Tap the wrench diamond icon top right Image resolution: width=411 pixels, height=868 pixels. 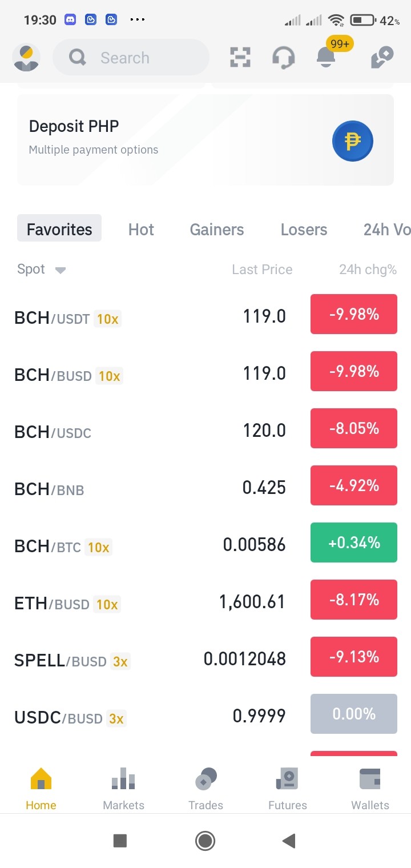[382, 58]
